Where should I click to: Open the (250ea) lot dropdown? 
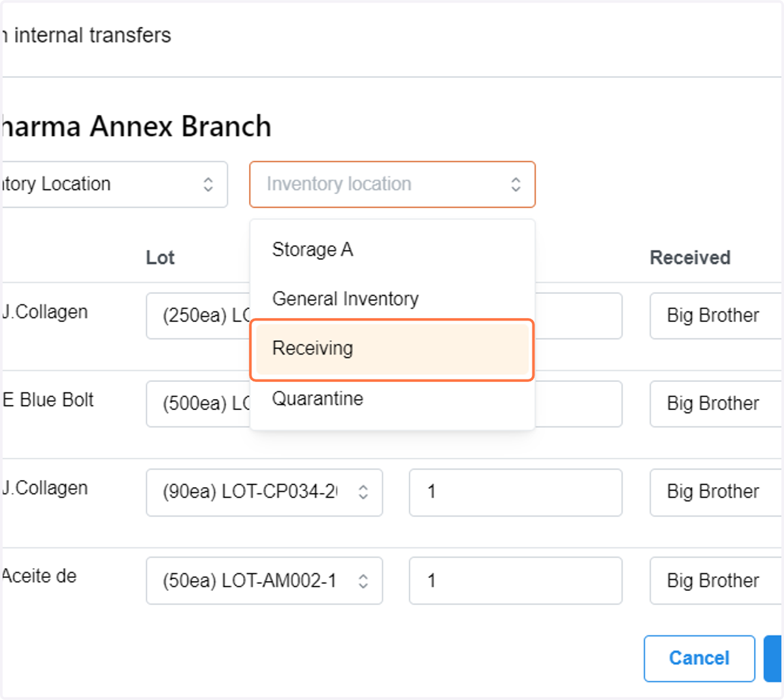click(198, 316)
